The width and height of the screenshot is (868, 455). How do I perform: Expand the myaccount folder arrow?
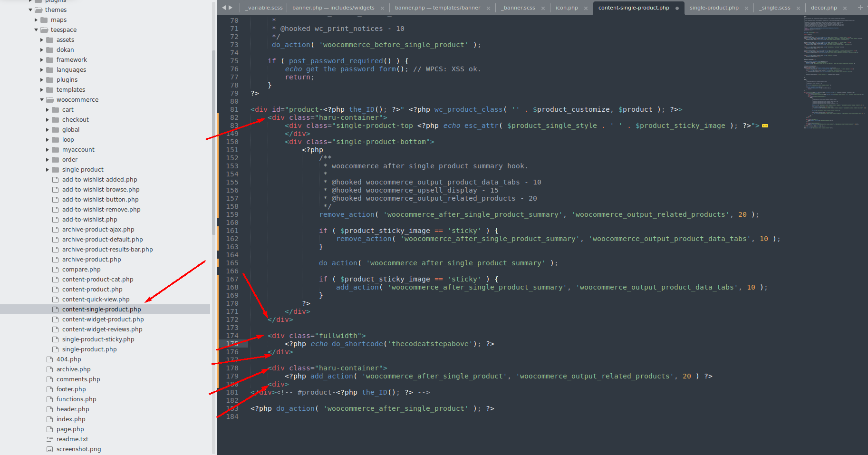[48, 150]
